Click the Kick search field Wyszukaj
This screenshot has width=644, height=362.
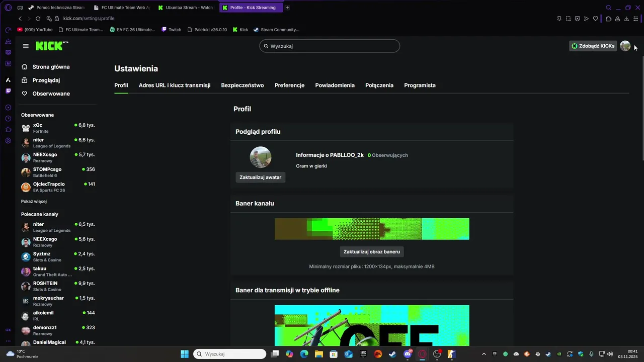330,46
